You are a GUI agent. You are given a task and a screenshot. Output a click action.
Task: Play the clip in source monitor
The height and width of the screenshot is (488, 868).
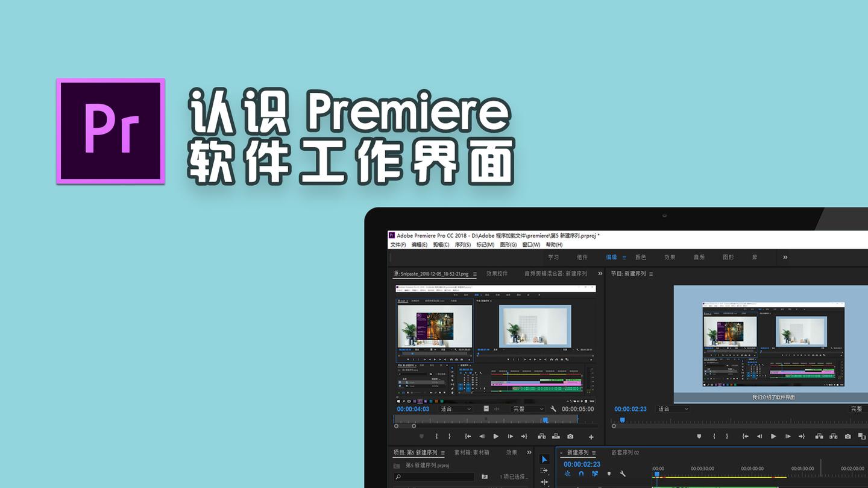496,436
